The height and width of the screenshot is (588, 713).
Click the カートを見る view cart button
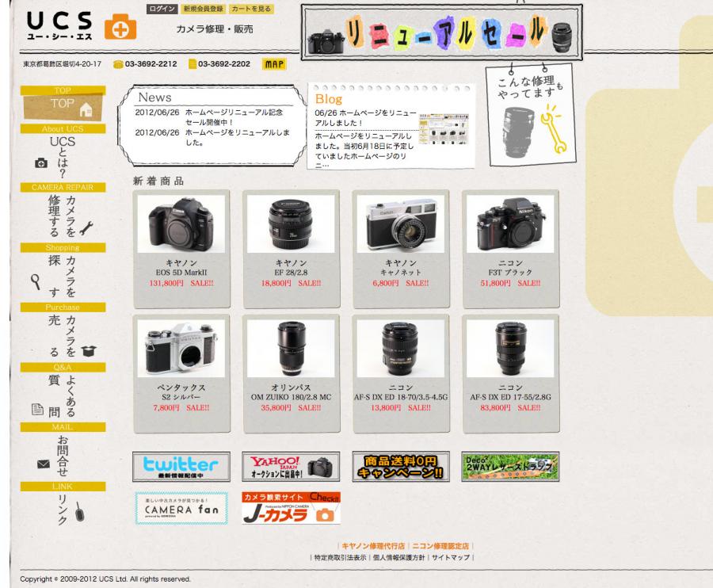coord(251,9)
